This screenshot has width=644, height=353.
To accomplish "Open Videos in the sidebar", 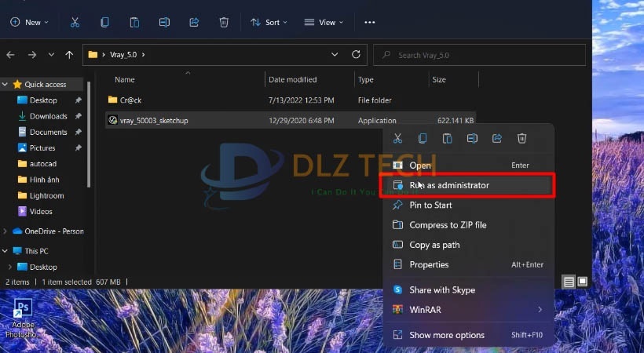I will click(41, 211).
